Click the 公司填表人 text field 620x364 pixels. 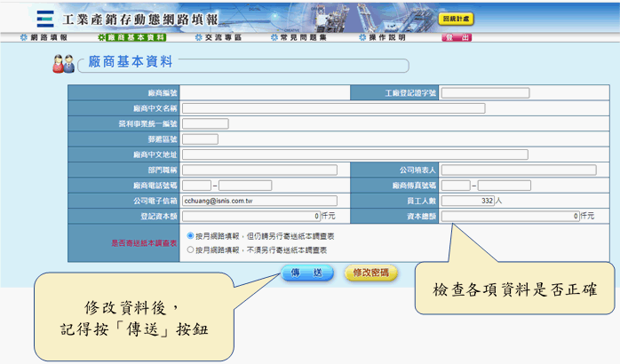(519, 170)
